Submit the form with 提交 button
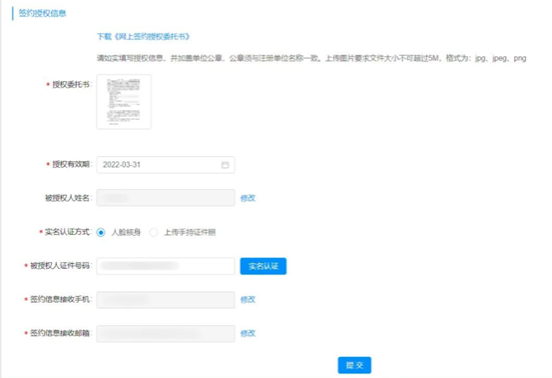552x378 pixels. click(x=355, y=365)
